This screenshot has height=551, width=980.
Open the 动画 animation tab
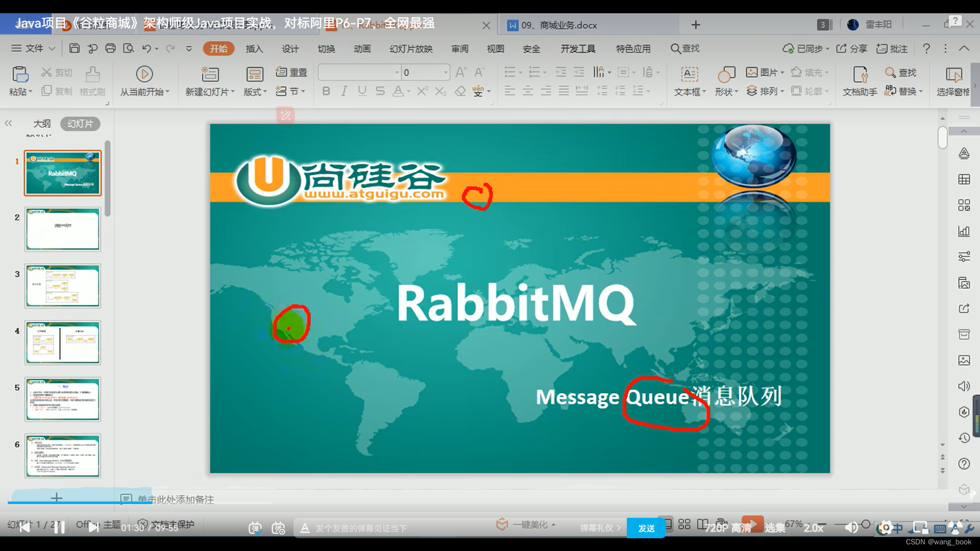362,48
